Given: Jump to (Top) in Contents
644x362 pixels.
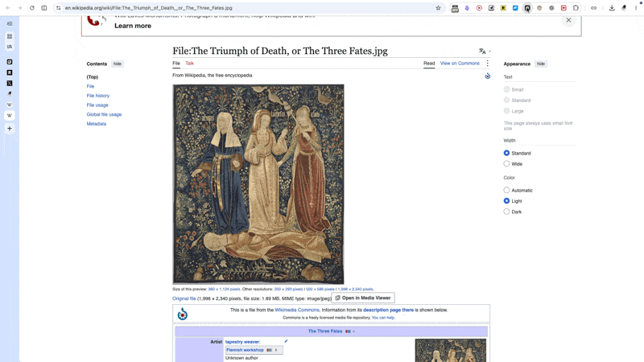Looking at the screenshot, I should pos(93,77).
